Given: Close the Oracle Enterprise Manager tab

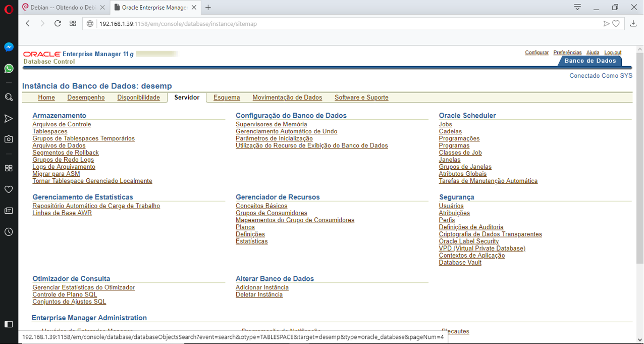Looking at the screenshot, I should (195, 8).
